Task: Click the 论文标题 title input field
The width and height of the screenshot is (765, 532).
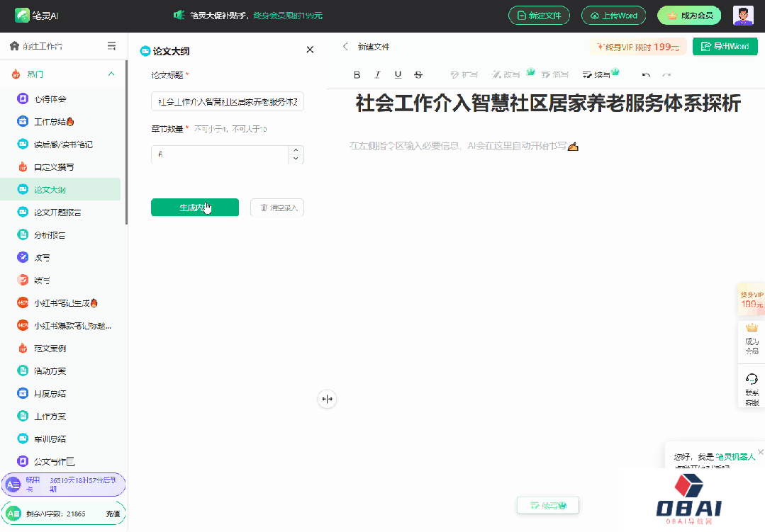Action: tap(227, 101)
